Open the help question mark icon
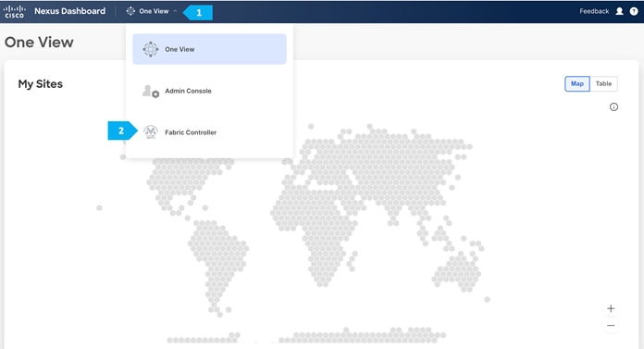This screenshot has width=644, height=349. tap(634, 11)
